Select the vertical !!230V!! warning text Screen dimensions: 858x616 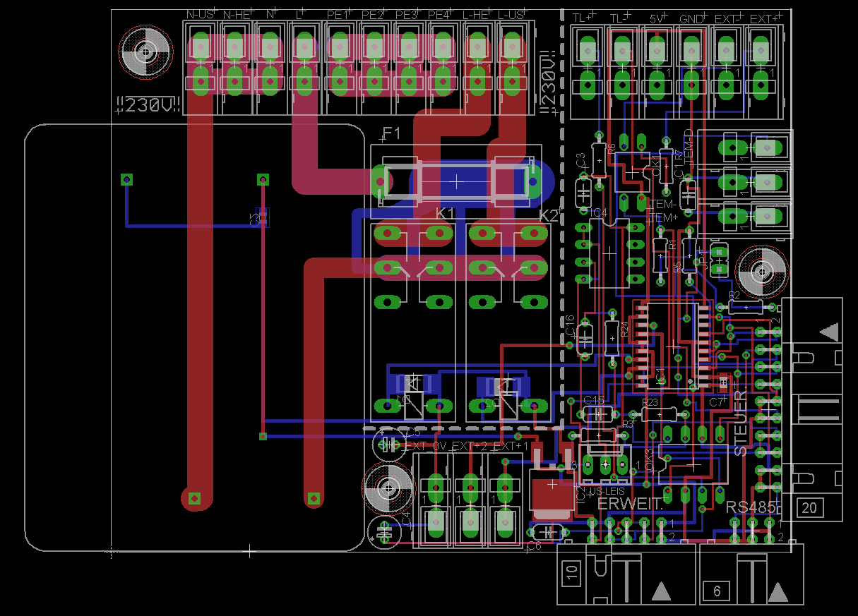pos(548,83)
